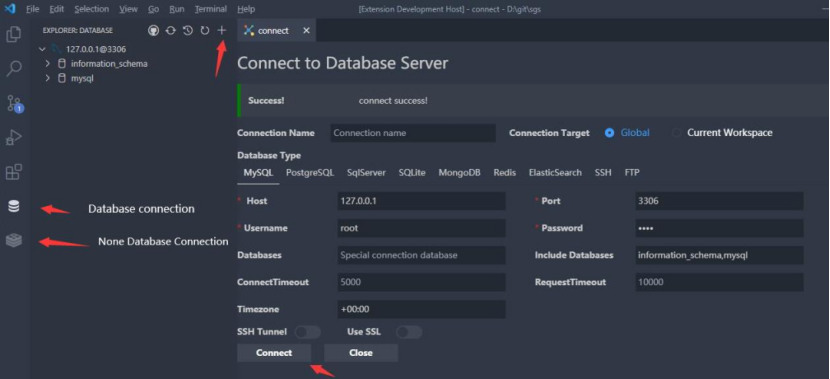The image size is (830, 379).
Task: Add new connection with plus icon
Action: coord(222,31)
